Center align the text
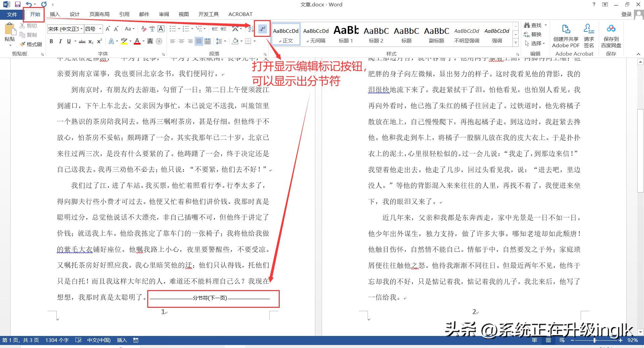This screenshot has height=348, width=644. (181, 41)
